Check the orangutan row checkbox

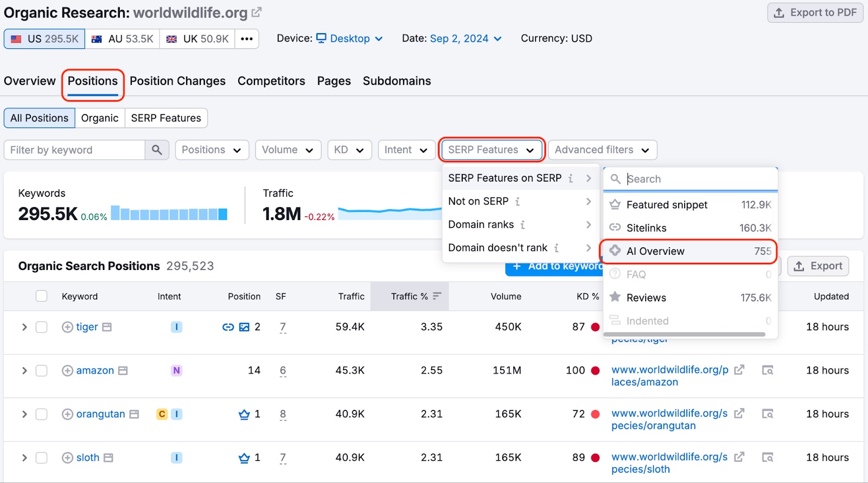click(x=41, y=414)
